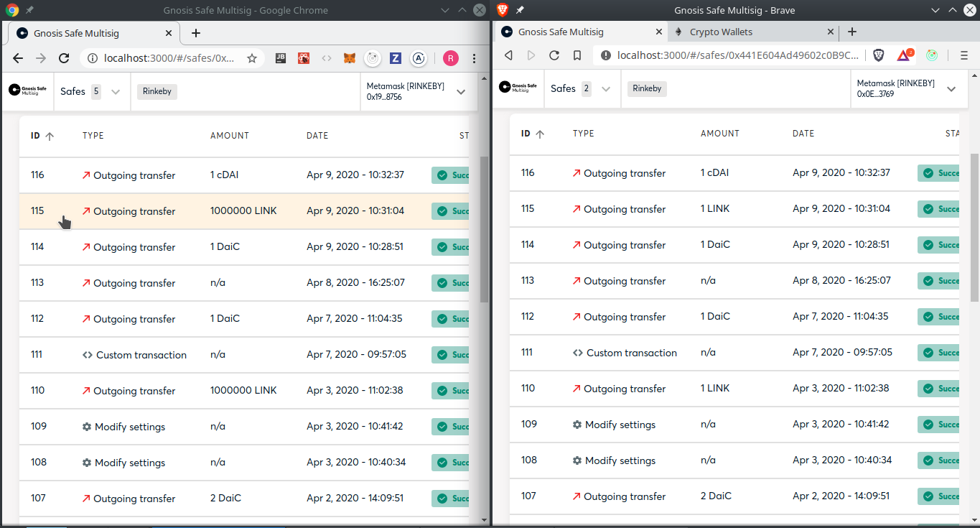
Task: Click the green radar extension icon in Brave
Action: tap(932, 55)
